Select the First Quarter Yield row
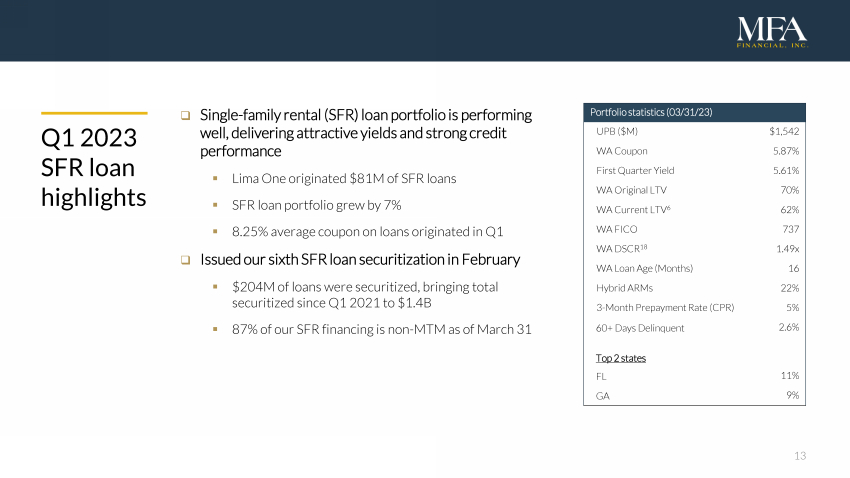The image size is (850, 478). tap(693, 170)
